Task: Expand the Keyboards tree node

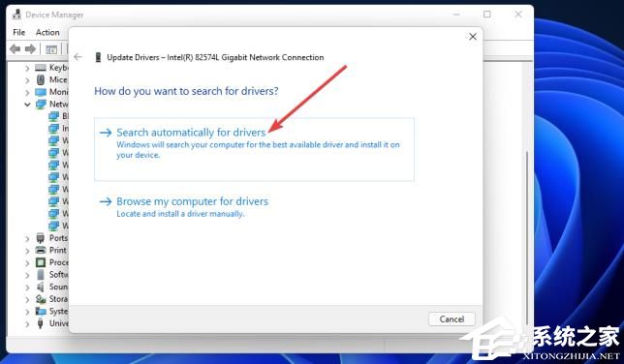Action: pos(27,69)
